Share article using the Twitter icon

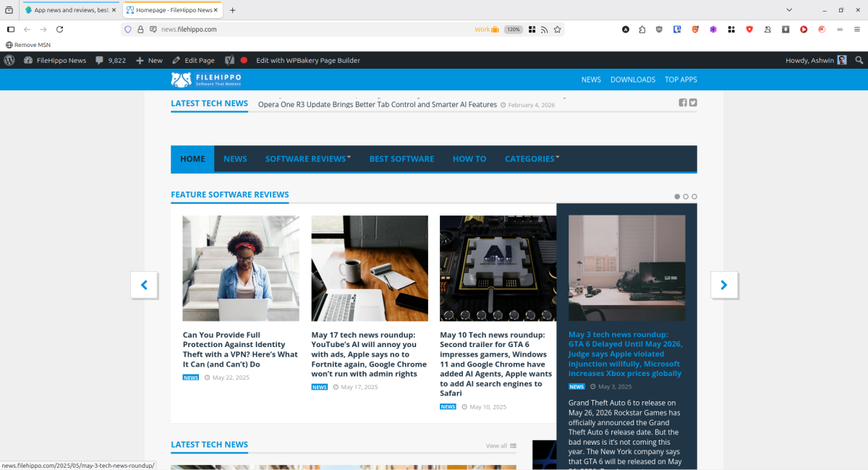coord(693,102)
